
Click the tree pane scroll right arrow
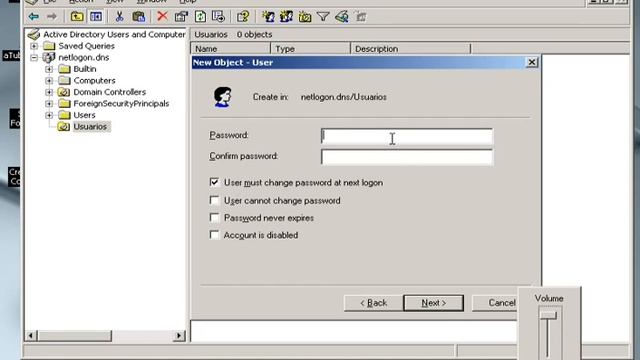[x=178, y=336]
